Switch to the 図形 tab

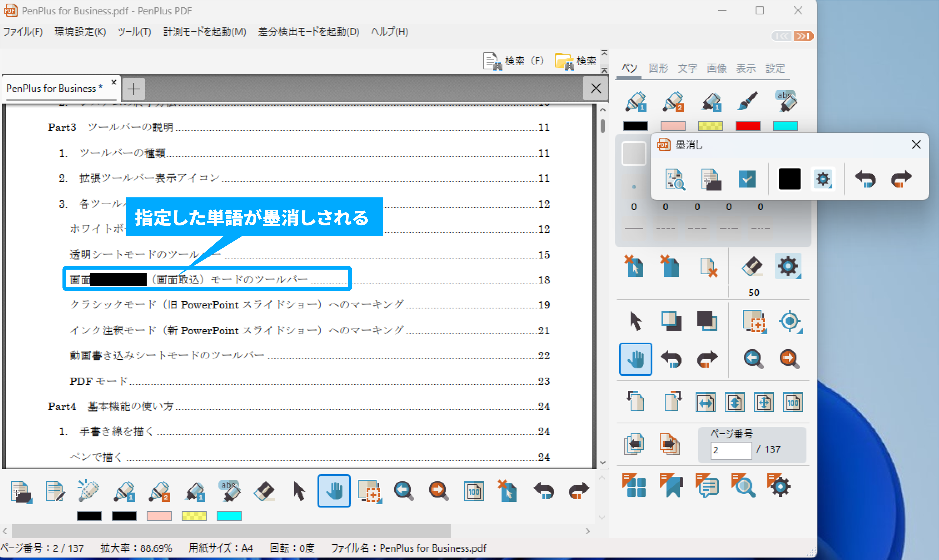[658, 68]
